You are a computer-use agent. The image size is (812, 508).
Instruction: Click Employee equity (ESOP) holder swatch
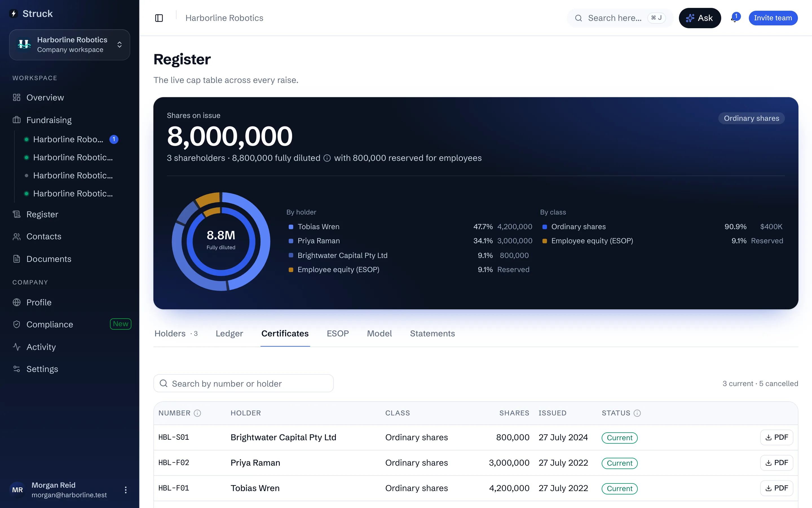291,270
